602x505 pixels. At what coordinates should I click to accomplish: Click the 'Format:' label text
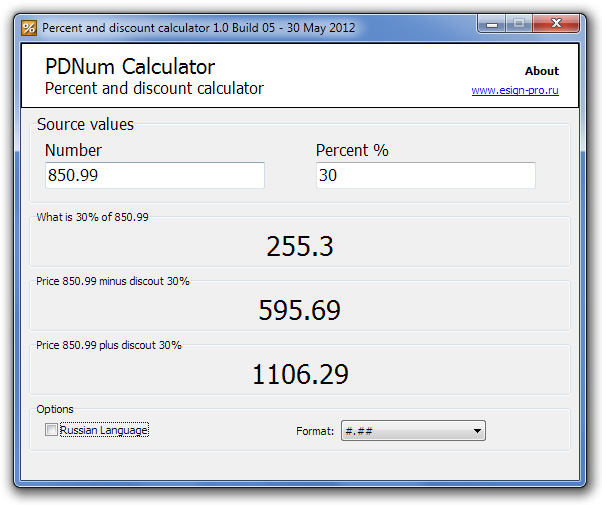[315, 431]
